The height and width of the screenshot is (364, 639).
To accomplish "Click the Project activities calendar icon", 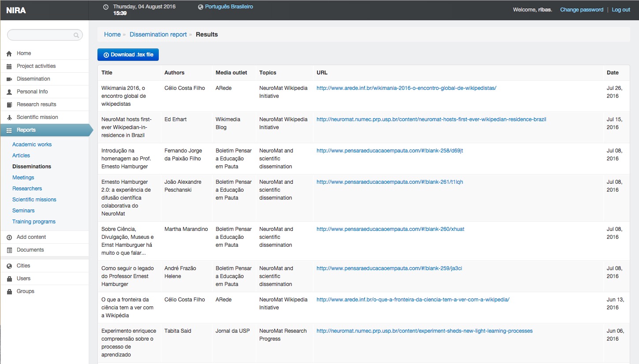I will tap(9, 67).
